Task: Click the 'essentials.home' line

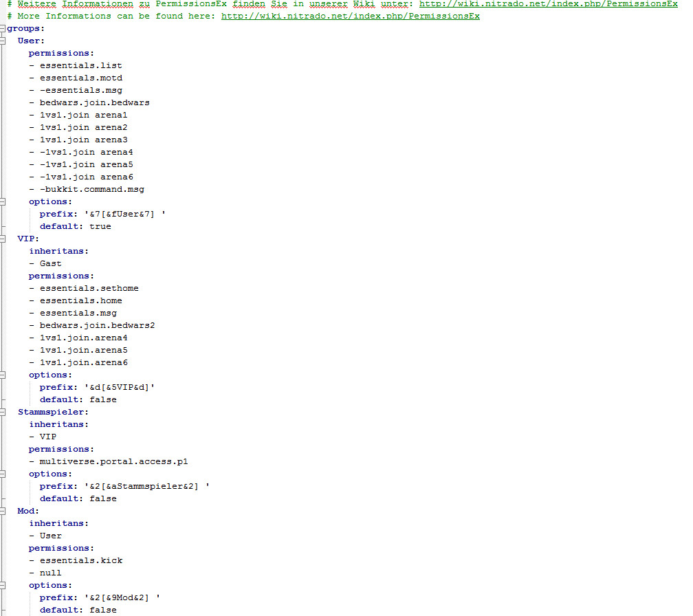Action: click(76, 301)
